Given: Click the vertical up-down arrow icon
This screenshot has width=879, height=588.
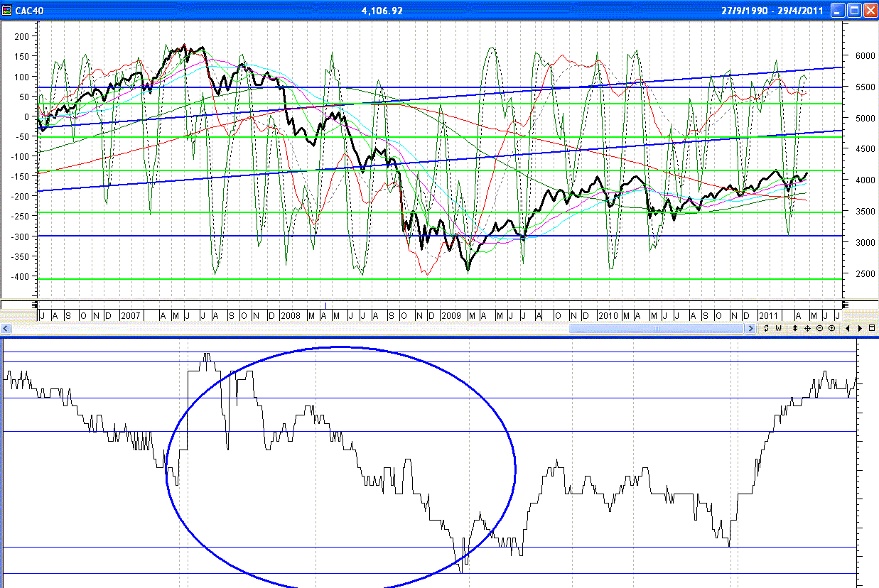Looking at the screenshot, I should [795, 328].
